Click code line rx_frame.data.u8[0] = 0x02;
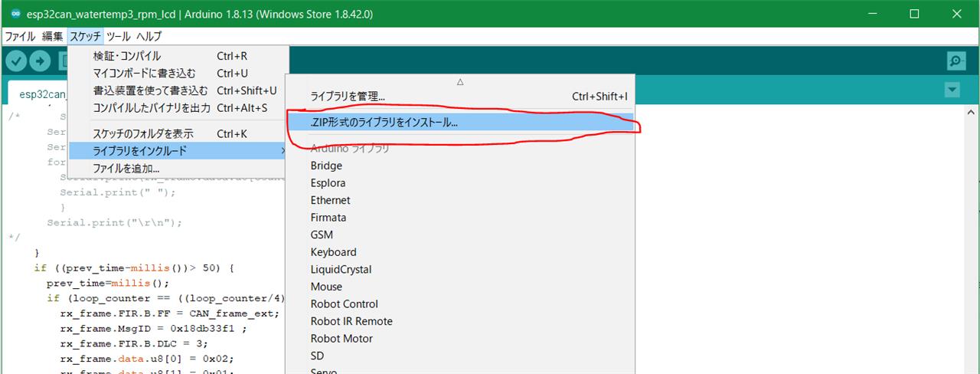980x374 pixels. pyautogui.click(x=146, y=359)
